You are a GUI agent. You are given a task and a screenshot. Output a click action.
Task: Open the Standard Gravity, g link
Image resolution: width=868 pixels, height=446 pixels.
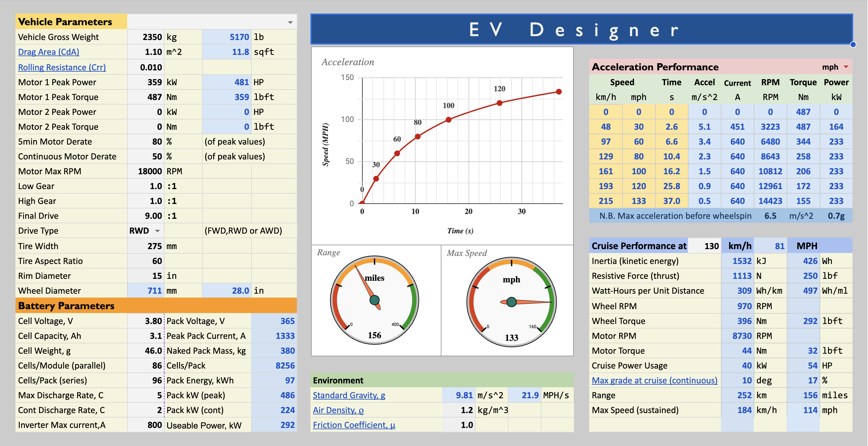pos(349,395)
